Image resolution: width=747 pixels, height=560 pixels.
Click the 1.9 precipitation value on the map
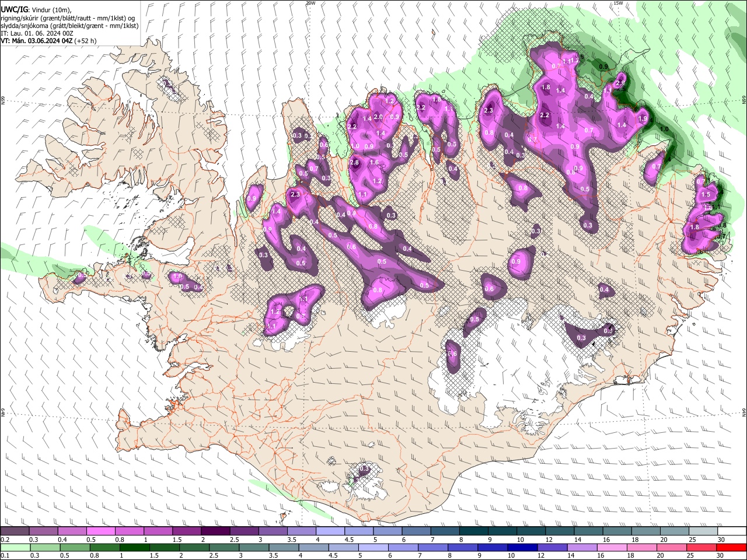click(x=643, y=118)
